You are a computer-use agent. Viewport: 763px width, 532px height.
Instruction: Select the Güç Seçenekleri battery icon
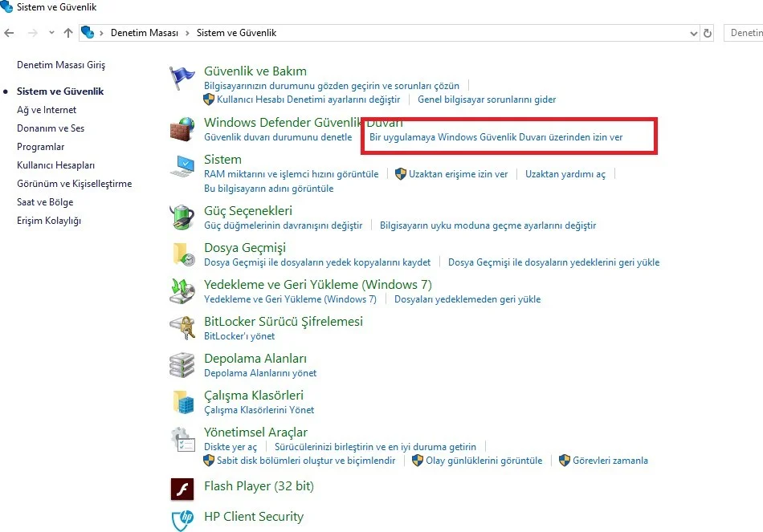[x=182, y=217]
